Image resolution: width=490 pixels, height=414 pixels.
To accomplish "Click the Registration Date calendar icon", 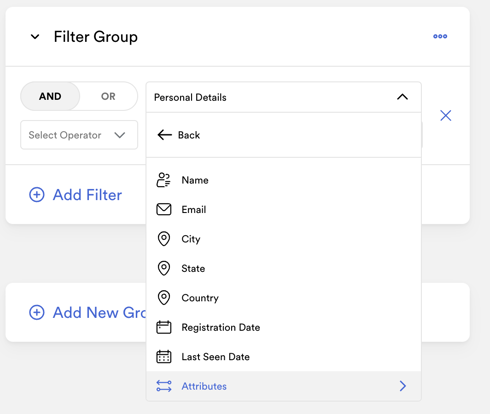I will [164, 327].
